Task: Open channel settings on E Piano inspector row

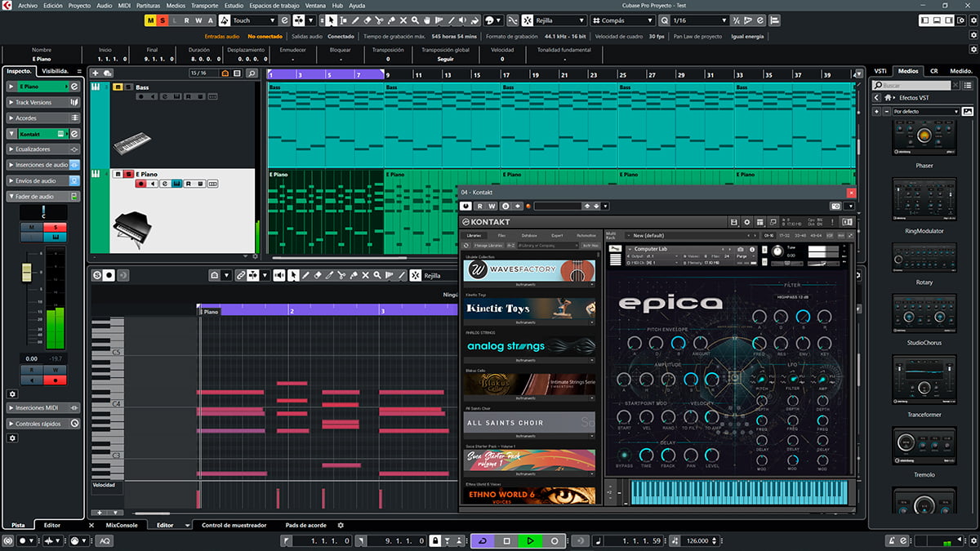Action: tap(74, 86)
